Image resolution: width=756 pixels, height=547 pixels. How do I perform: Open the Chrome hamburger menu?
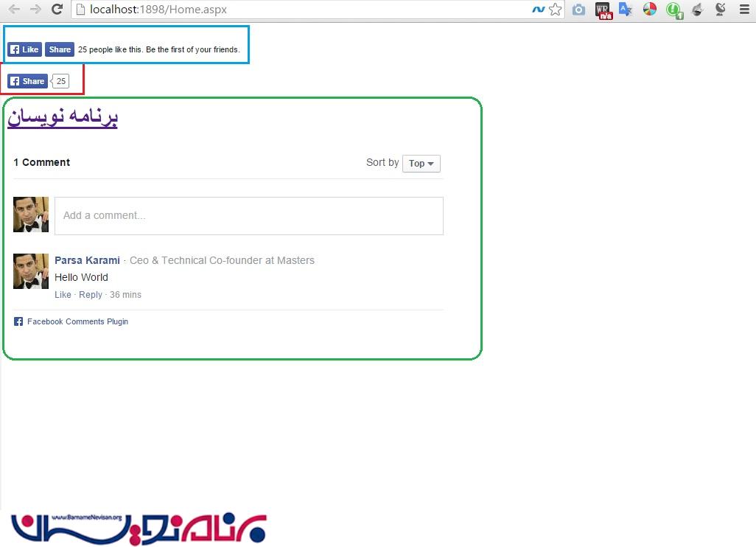(744, 10)
